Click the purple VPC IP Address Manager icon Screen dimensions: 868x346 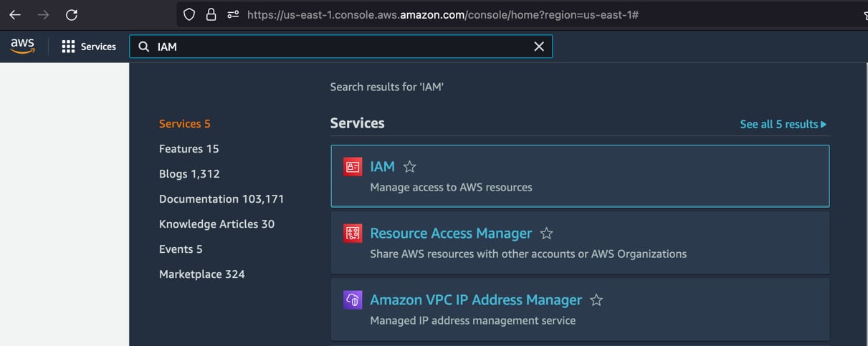(x=353, y=300)
